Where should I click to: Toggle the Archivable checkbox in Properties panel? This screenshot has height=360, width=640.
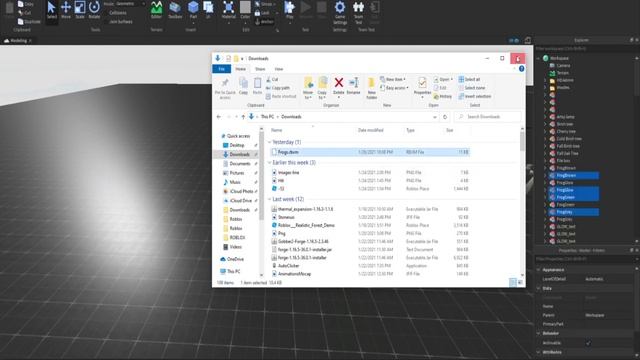pos(588,343)
